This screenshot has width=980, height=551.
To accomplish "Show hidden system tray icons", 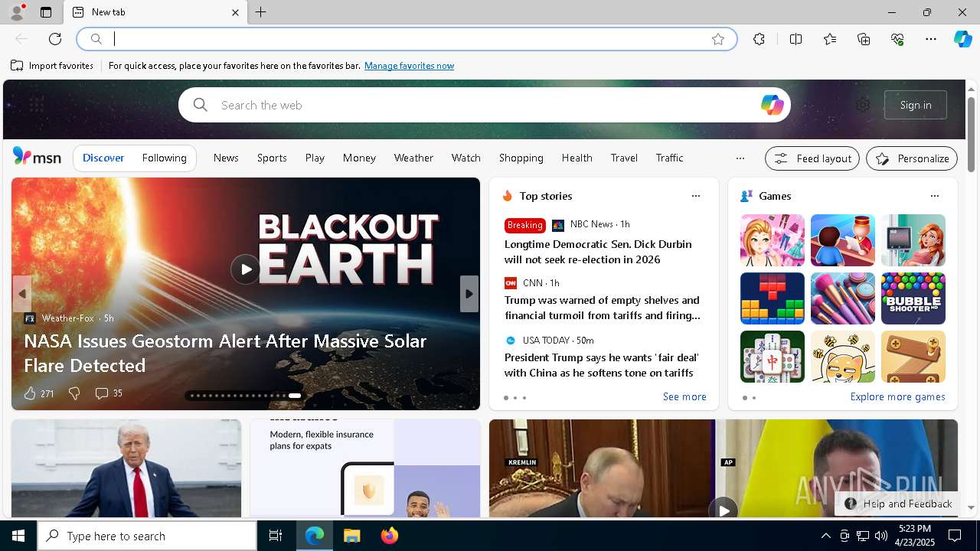I will [825, 536].
